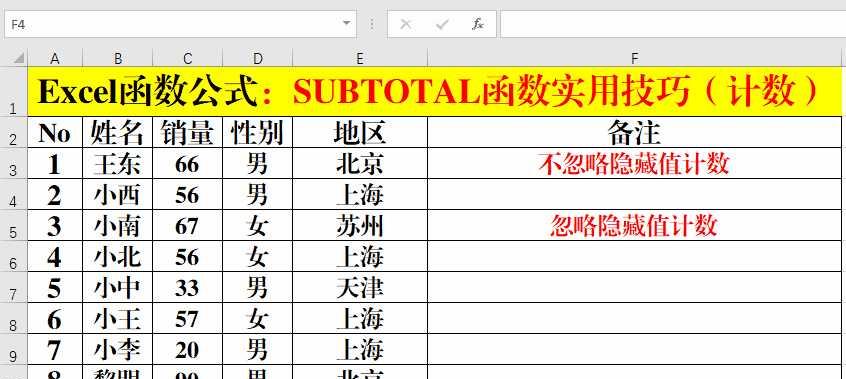Click the 备注 header cell
This screenshot has height=379, width=846.
point(634,132)
